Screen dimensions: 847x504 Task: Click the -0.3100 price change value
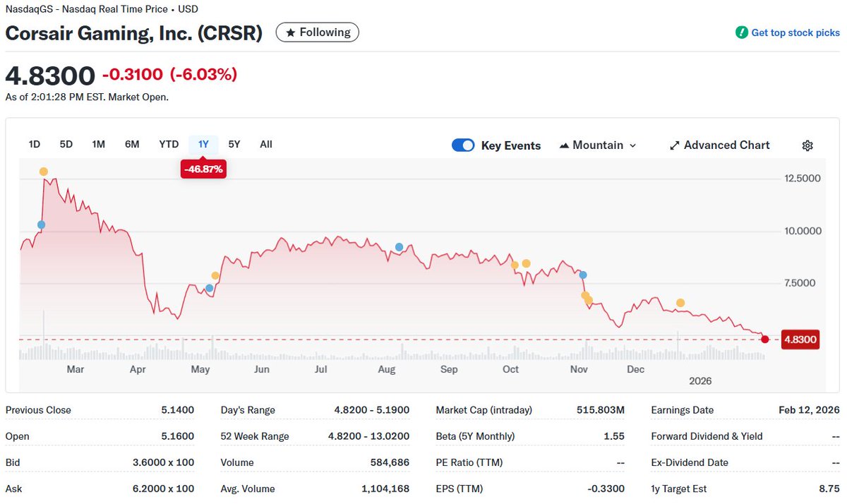pos(133,74)
